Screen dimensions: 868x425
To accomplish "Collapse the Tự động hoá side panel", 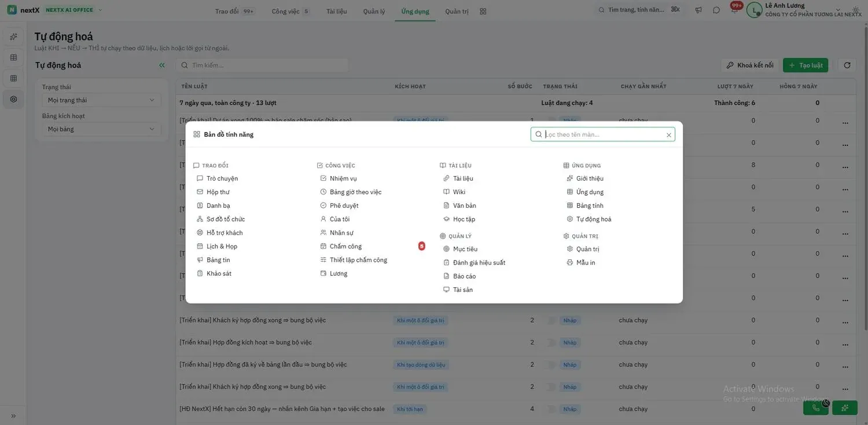I will point(162,65).
